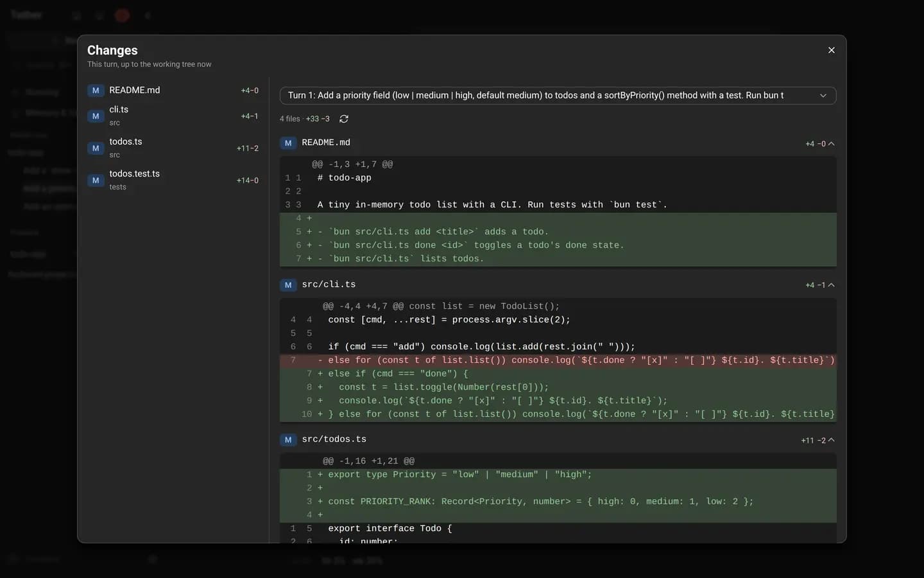The height and width of the screenshot is (578, 924).
Task: Collapse the src/cli.ts diff section
Action: [x=832, y=285]
